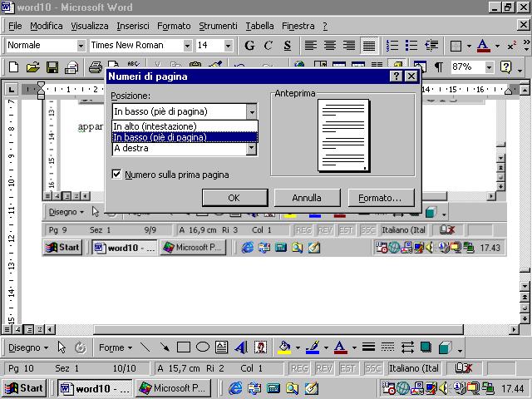Pick the Oval shape tool
This screenshot has width=532, height=399.
203,347
